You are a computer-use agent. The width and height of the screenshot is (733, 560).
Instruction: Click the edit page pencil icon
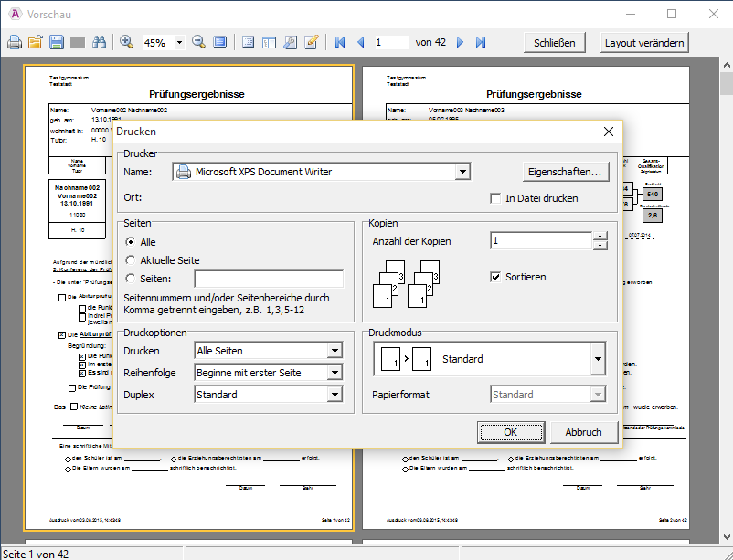point(312,43)
